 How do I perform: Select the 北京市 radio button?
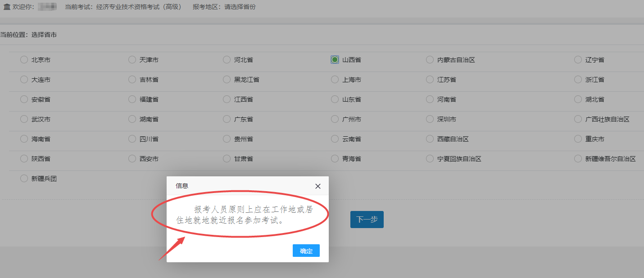(24, 60)
